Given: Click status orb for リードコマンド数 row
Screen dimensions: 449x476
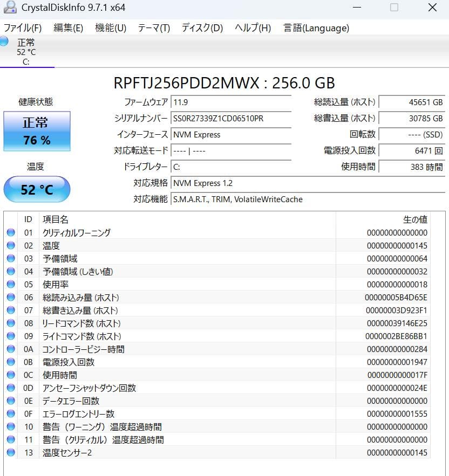Looking at the screenshot, I should [11, 323].
